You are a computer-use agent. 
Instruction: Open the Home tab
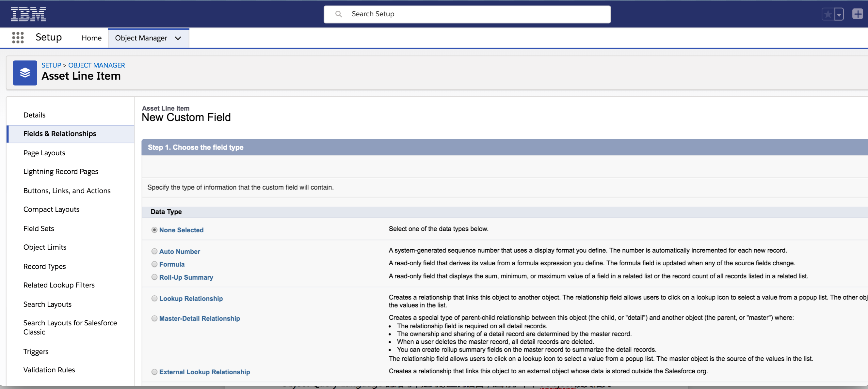(91, 38)
